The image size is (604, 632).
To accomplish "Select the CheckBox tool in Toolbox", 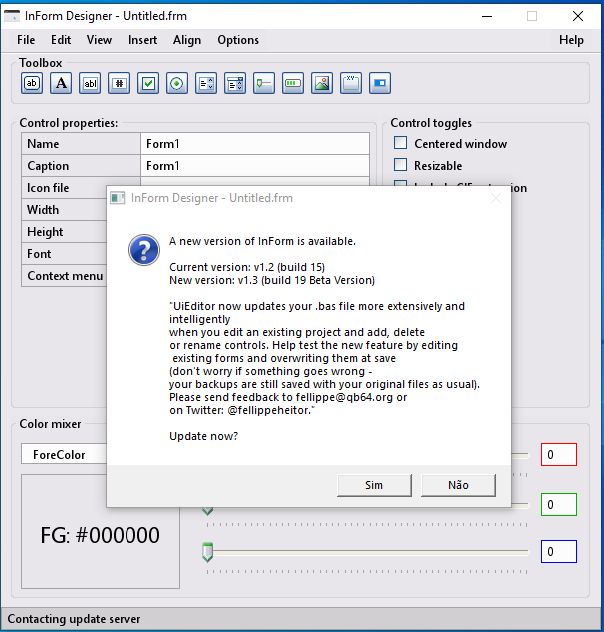I will point(148,83).
